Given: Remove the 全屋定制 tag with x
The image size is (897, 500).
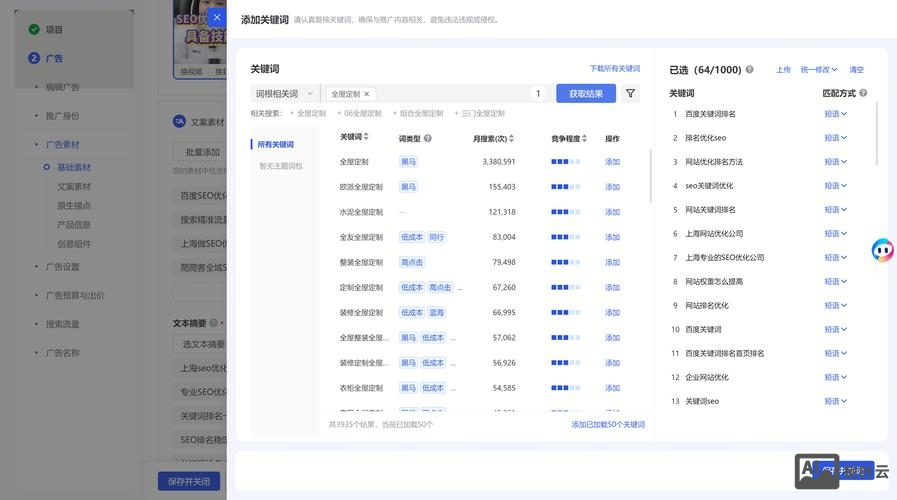Looking at the screenshot, I should (367, 94).
